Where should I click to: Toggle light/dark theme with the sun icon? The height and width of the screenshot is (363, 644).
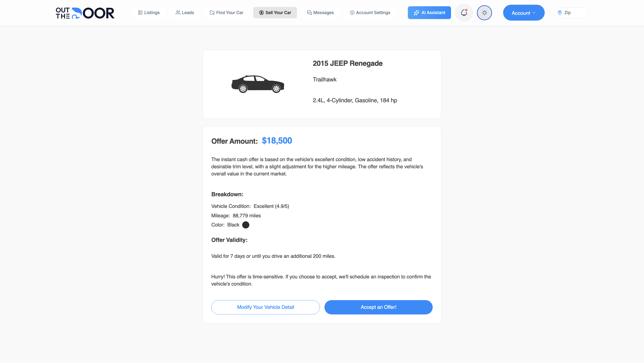(x=484, y=13)
